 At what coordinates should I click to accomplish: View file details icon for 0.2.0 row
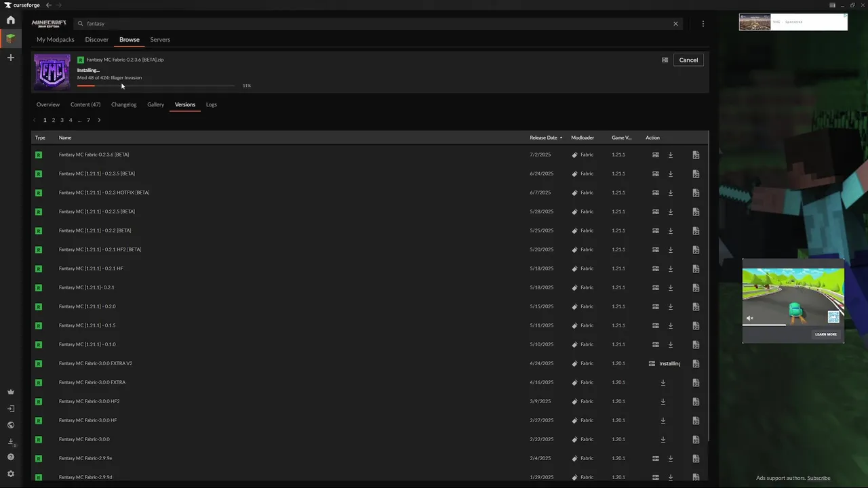click(x=696, y=306)
